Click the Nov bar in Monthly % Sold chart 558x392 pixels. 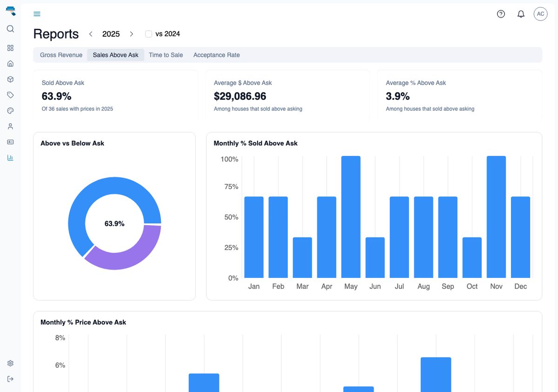(x=496, y=217)
